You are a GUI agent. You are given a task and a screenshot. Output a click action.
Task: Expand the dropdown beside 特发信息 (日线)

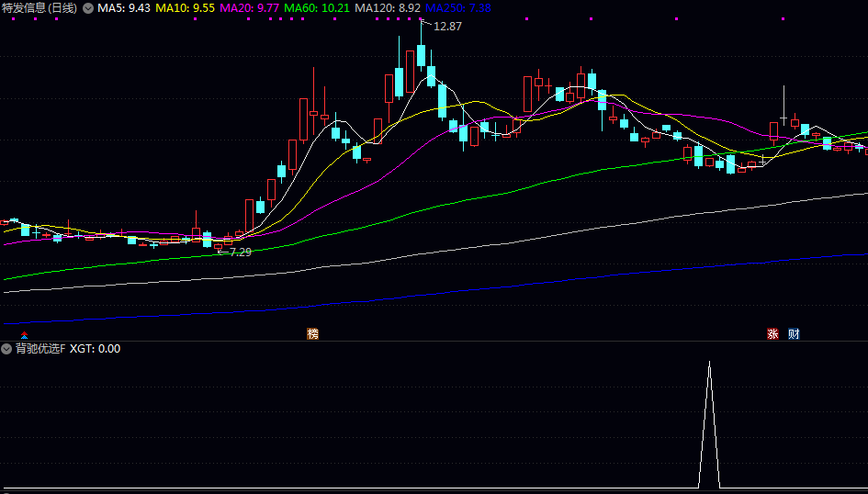[x=88, y=8]
